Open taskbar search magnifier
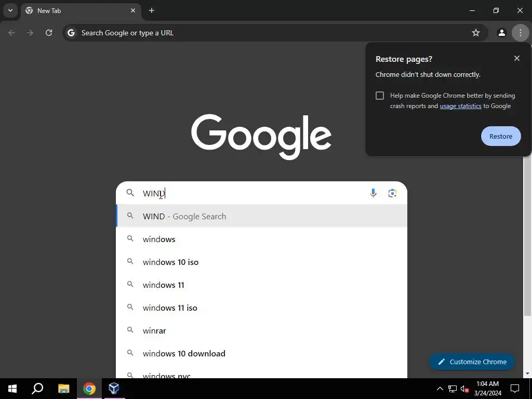The height and width of the screenshot is (399, 532). point(37,389)
